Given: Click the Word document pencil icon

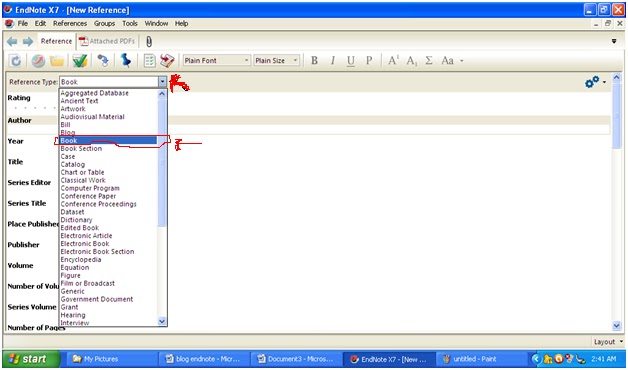Looking at the screenshot, I should 167,61.
